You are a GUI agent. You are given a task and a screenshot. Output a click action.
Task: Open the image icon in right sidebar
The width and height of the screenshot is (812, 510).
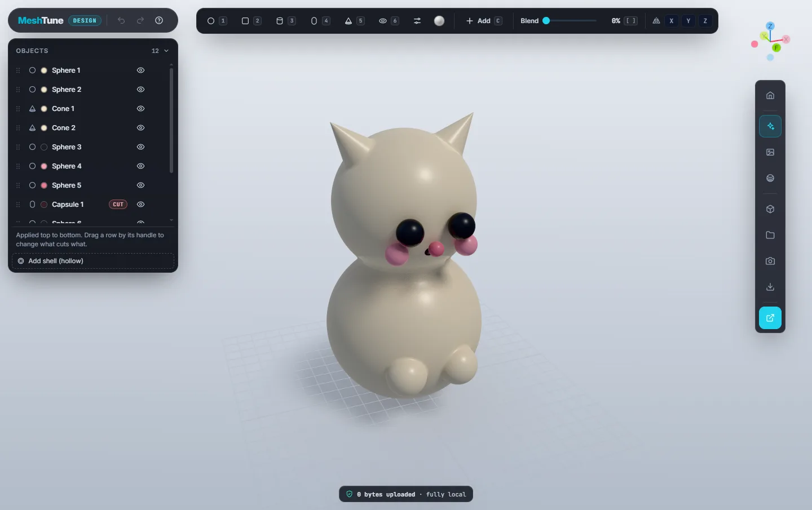(770, 152)
